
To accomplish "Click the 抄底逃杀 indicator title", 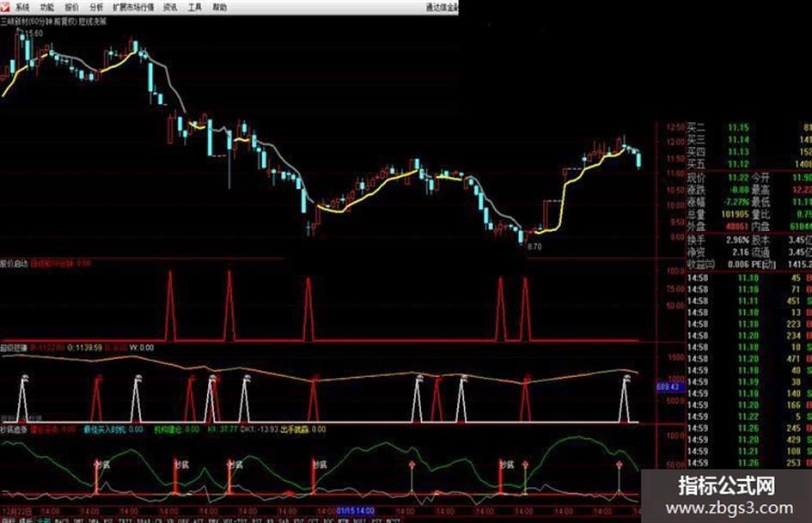I will [x=14, y=429].
